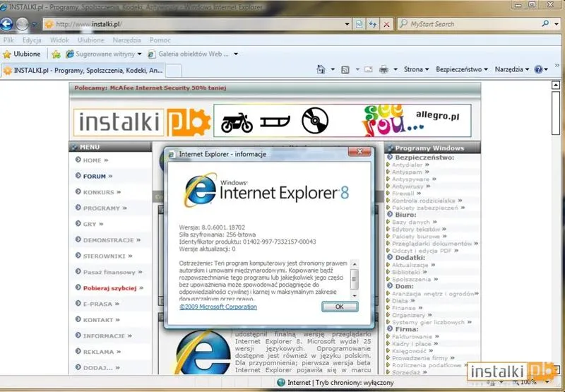Image resolution: width=565 pixels, height=392 pixels.
Task: Open the Ulubione menu in menu bar
Action: pos(91,40)
